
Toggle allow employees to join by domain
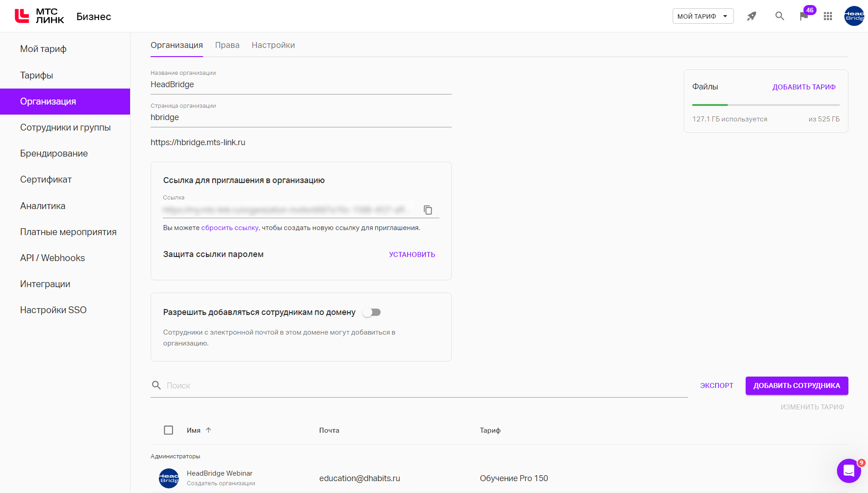pos(371,312)
